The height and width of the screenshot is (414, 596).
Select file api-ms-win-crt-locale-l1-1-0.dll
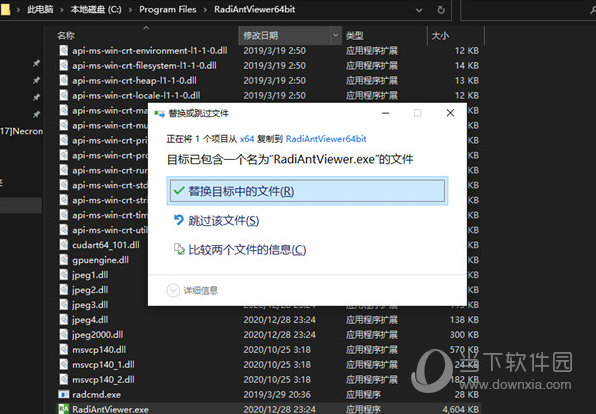pos(136,95)
